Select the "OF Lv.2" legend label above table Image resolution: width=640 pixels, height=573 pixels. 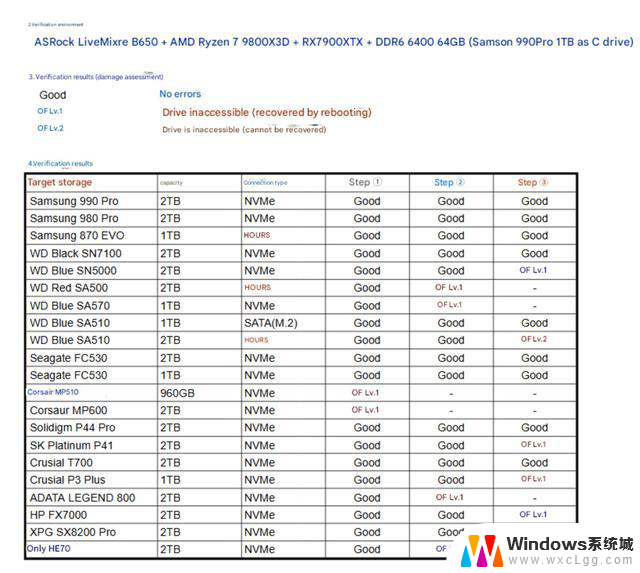pos(50,128)
